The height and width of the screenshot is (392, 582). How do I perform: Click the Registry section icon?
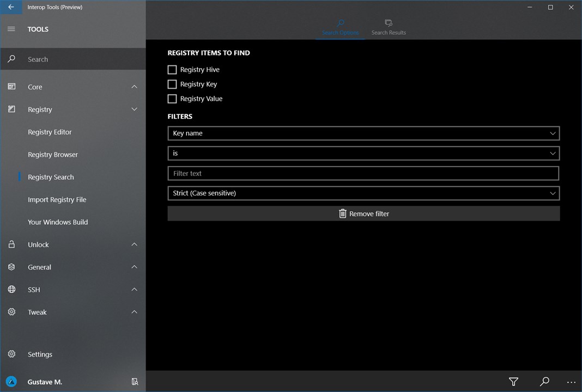(x=11, y=109)
